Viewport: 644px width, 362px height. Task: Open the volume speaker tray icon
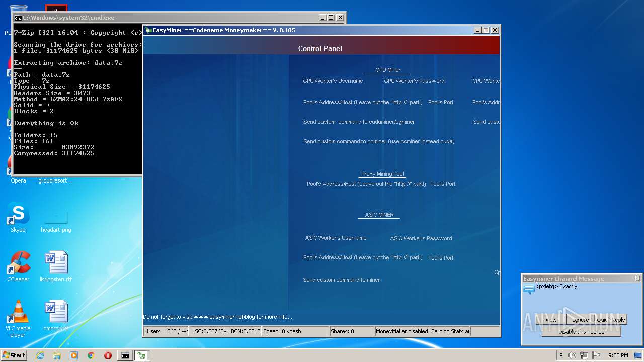click(572, 355)
